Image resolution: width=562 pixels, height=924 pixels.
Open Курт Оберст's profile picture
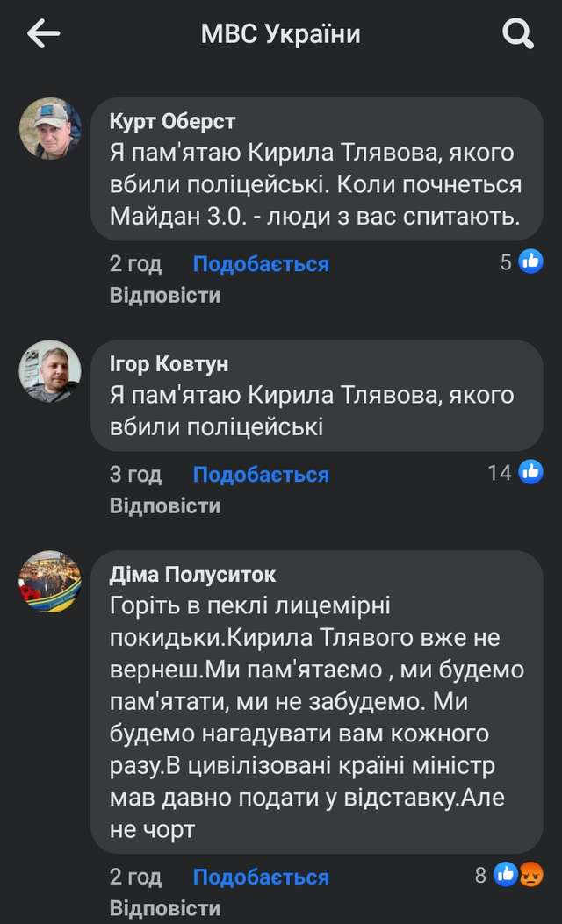click(x=50, y=128)
